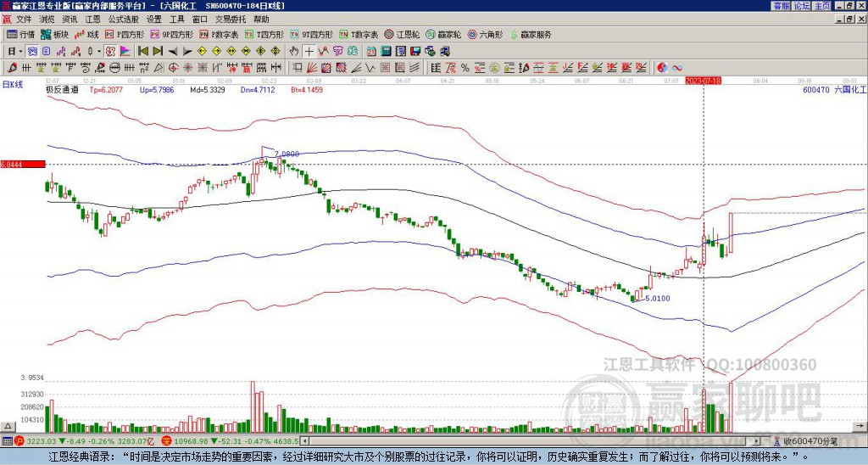Image resolution: width=868 pixels, height=465 pixels.
Task: Click the 600470 六国化工 stock name
Action: [834, 89]
